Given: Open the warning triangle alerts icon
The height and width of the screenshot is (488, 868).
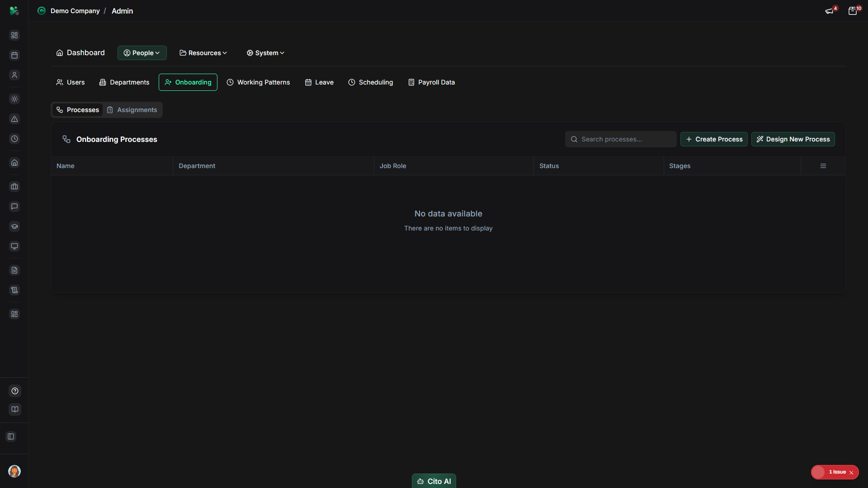Looking at the screenshot, I should (14, 119).
